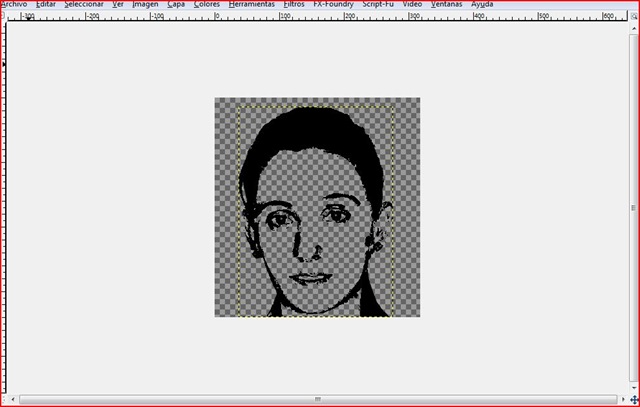The width and height of the screenshot is (640, 407).
Task: Click the face stencil image on canvas
Action: tap(317, 207)
